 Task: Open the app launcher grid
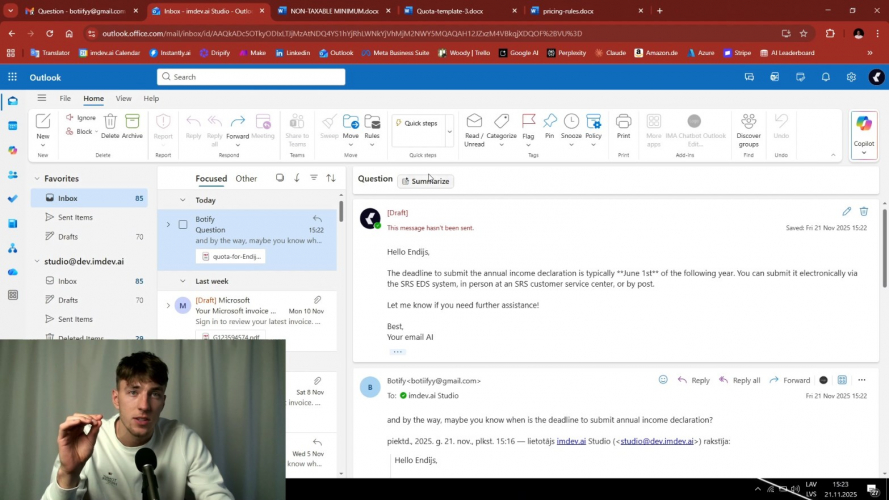click(x=12, y=77)
